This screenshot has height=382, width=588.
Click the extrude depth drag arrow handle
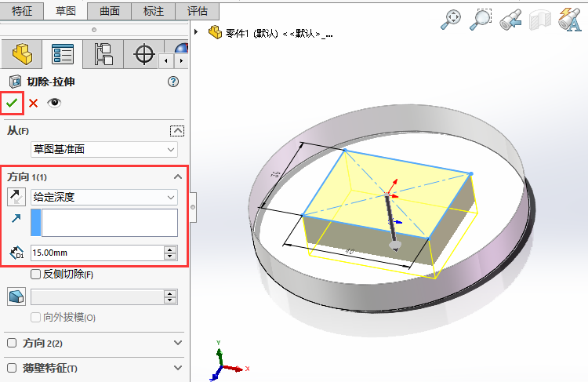(x=395, y=246)
